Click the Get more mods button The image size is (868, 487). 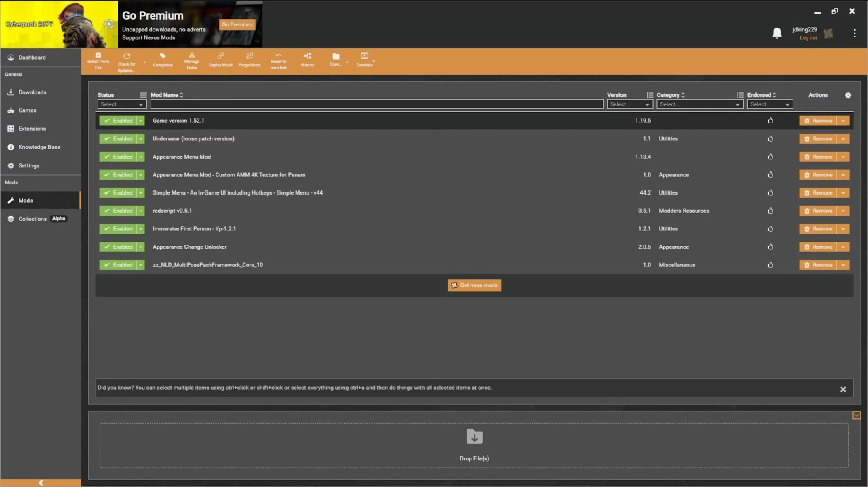point(474,285)
